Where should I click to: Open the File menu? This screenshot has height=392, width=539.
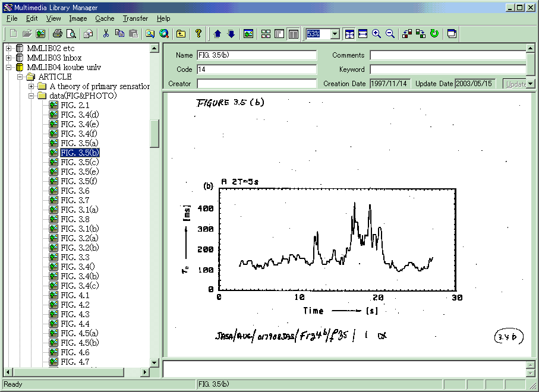click(12, 18)
